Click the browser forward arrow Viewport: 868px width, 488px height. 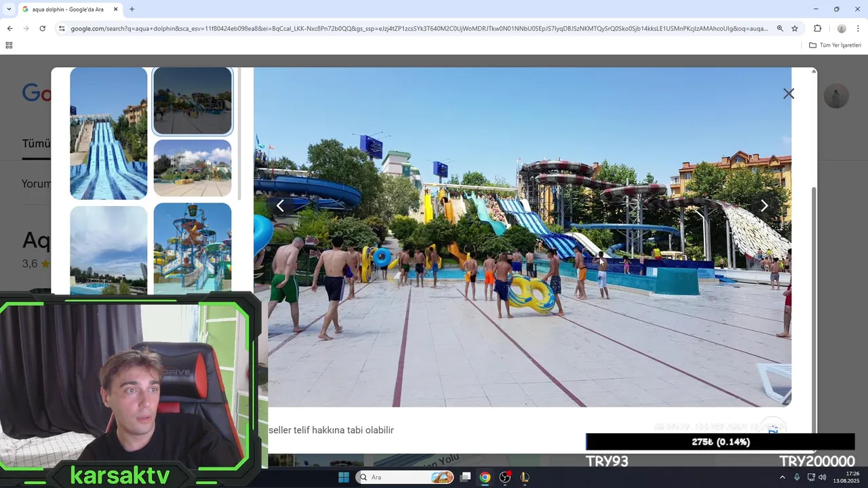pyautogui.click(x=26, y=28)
